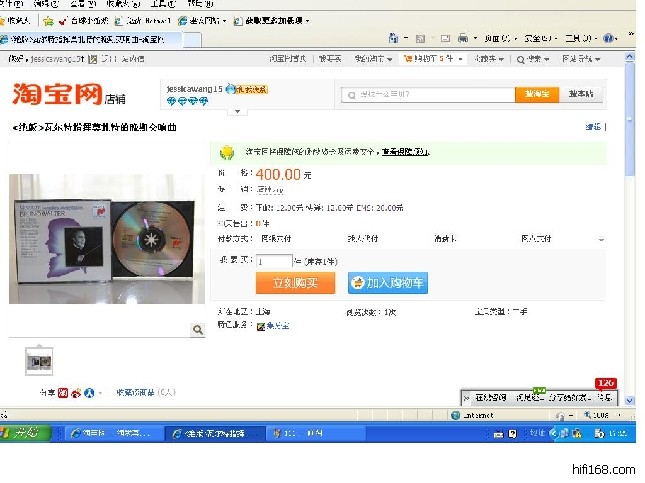This screenshot has width=645, height=483.
Task: Click the IE help question mark icon
Action: [608, 38]
